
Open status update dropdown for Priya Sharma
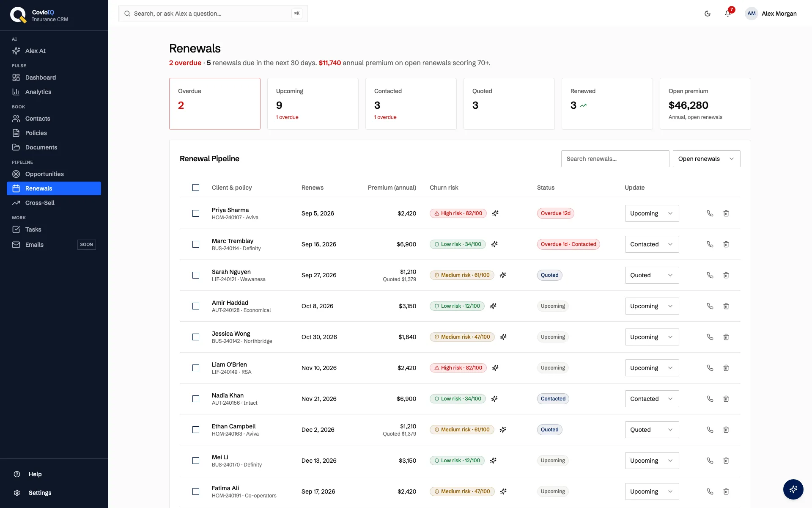point(652,213)
